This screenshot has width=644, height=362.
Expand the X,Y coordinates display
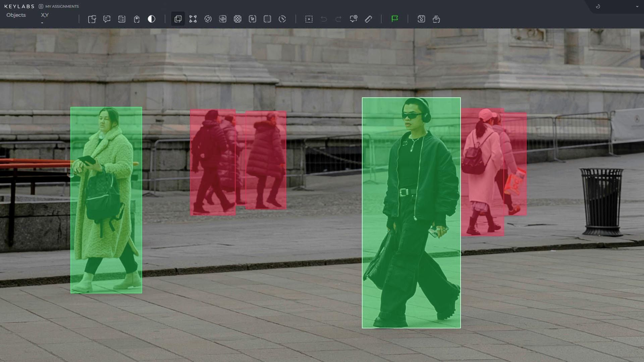[45, 15]
